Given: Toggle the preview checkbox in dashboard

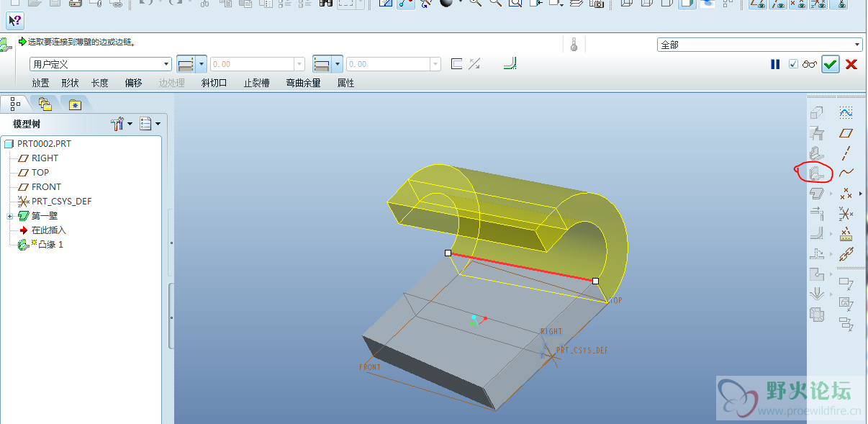Looking at the screenshot, I should [x=793, y=64].
